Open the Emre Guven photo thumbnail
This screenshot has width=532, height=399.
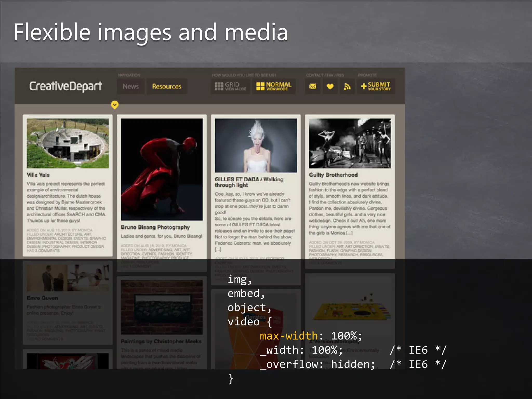[68, 278]
